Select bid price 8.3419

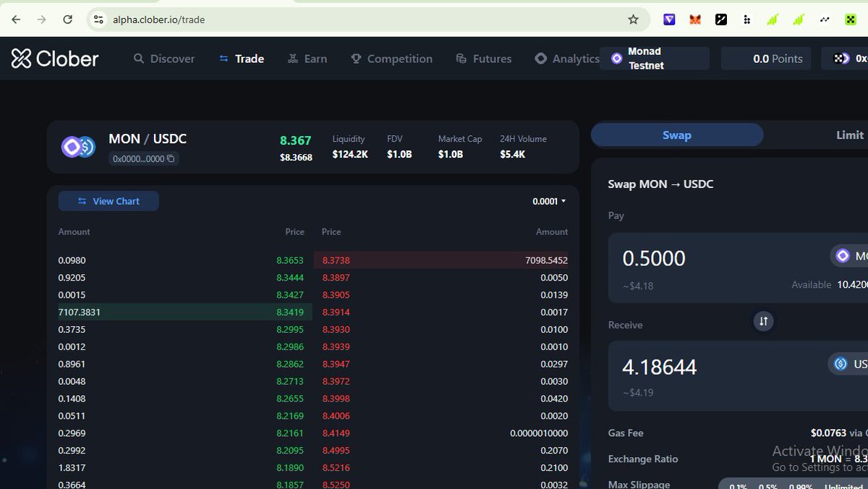click(289, 312)
